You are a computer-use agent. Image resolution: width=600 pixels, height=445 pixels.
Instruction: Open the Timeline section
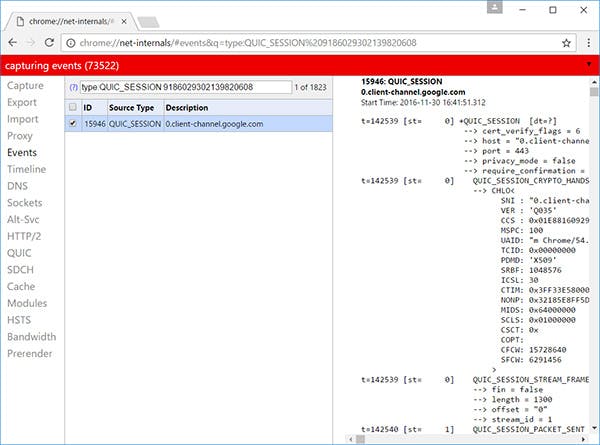tap(26, 169)
